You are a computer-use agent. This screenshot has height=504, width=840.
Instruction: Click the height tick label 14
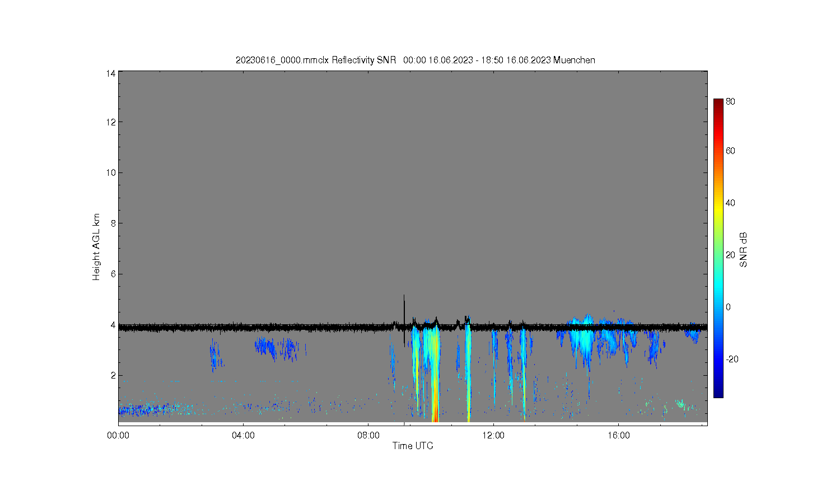click(x=111, y=73)
